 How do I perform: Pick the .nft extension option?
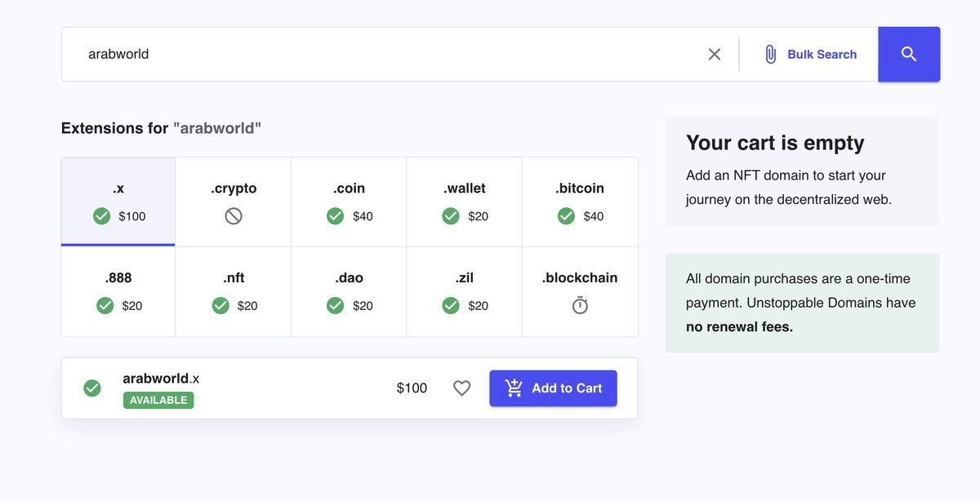pyautogui.click(x=234, y=291)
